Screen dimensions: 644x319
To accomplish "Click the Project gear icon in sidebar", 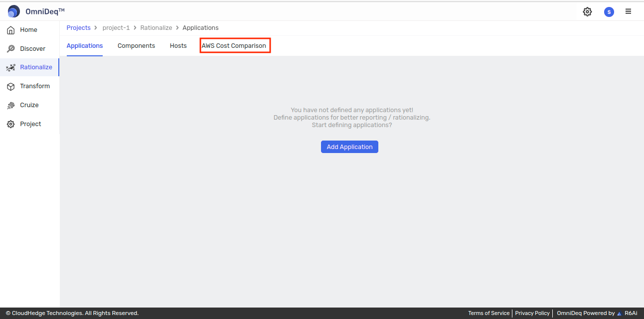I will pos(10,124).
